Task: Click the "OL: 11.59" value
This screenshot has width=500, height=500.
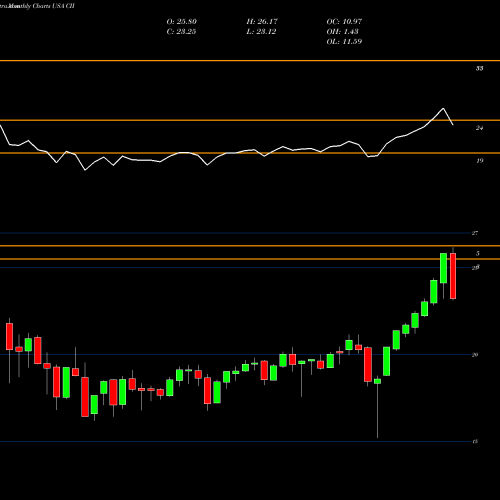Action: [344, 42]
